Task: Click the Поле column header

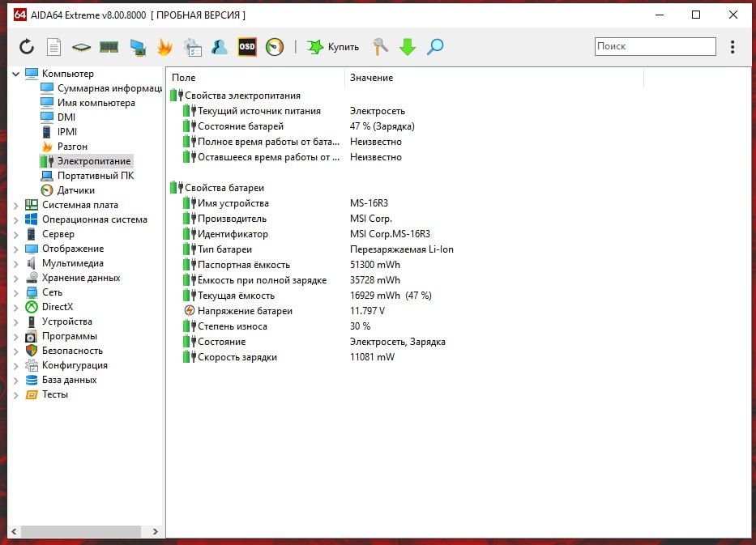Action: click(x=255, y=78)
